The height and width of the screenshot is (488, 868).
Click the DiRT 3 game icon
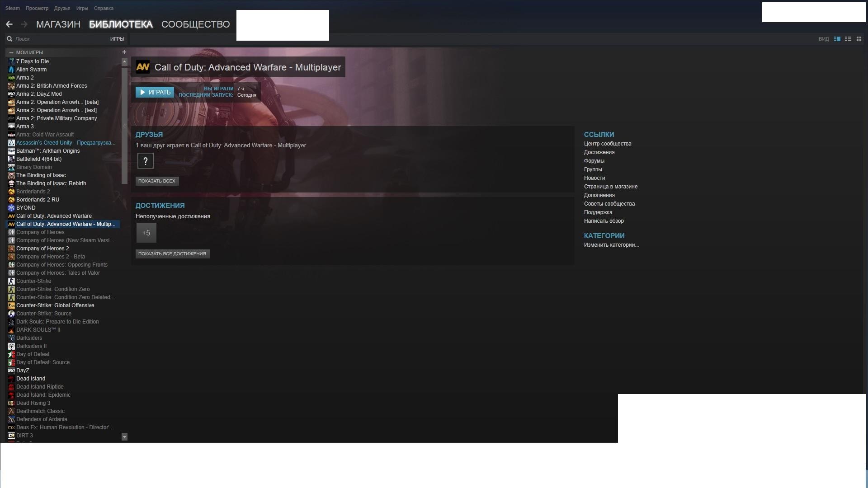click(11, 436)
